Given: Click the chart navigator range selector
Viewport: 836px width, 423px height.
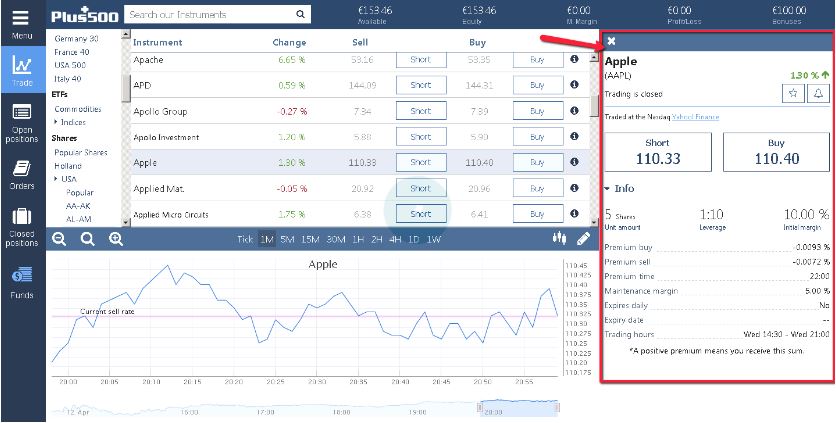Looking at the screenshot, I should coord(518,408).
